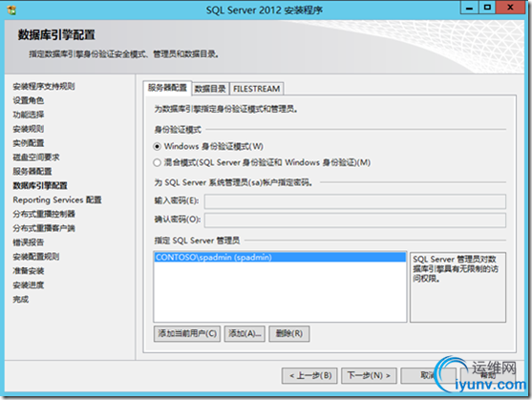Click 实例配置 step in sidebar
Viewport: 532px width, 400px height.
(x=29, y=143)
